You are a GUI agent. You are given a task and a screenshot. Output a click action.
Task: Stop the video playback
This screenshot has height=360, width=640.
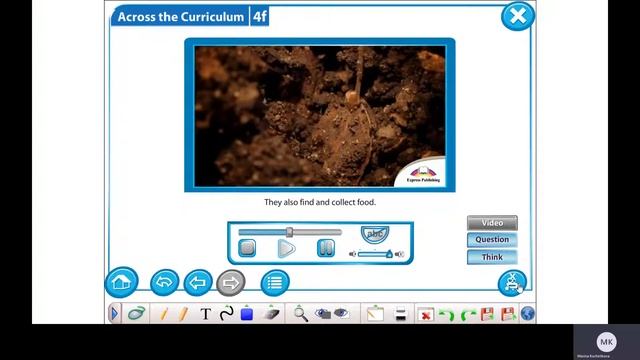pos(247,248)
